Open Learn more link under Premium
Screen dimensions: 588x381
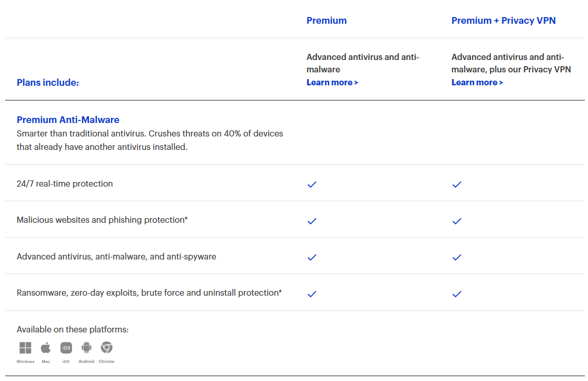tap(332, 83)
